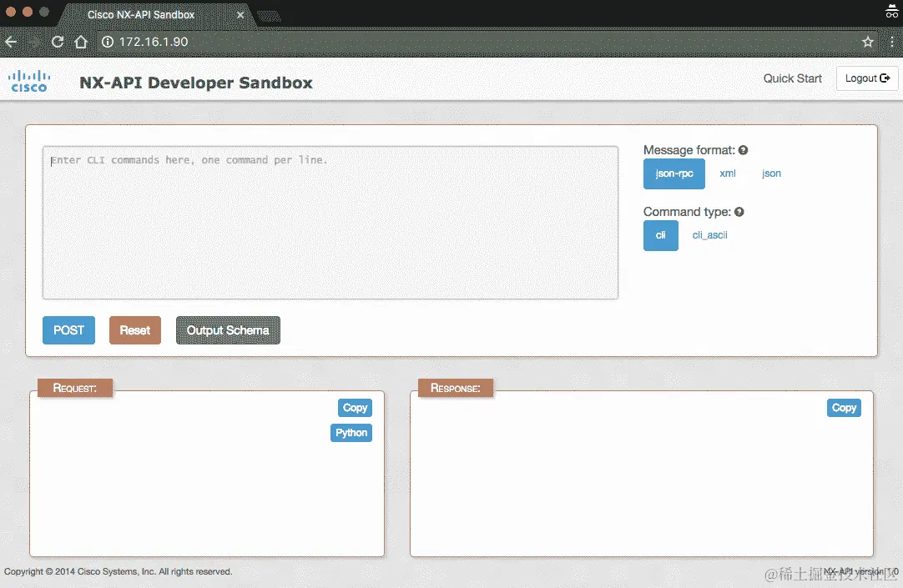This screenshot has height=588, width=903.
Task: Close the Cisco NX-API Sandbox tab
Action: pos(240,15)
